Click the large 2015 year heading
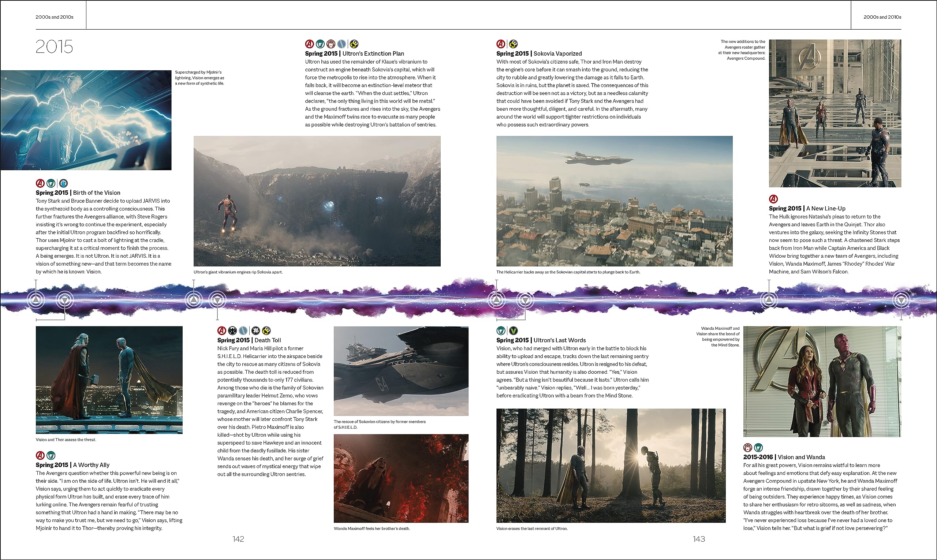 [54, 47]
